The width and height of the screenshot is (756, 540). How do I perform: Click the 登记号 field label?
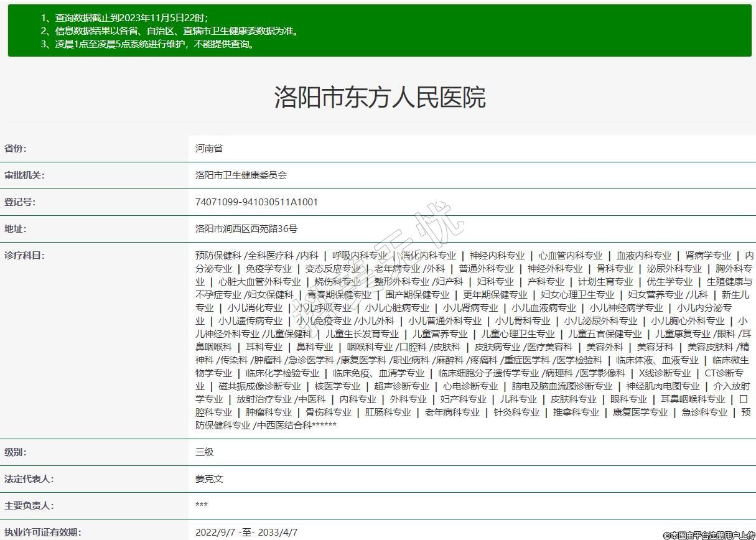(20, 202)
